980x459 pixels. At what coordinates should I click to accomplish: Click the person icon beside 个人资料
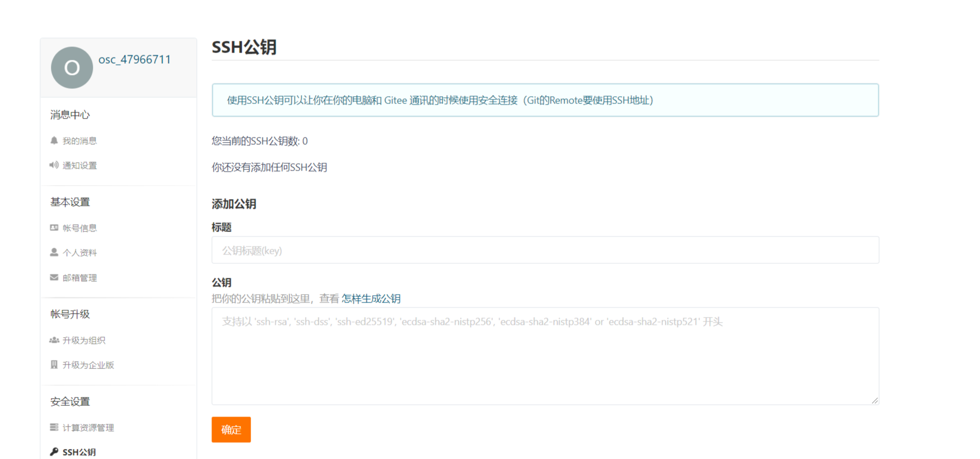coord(54,252)
